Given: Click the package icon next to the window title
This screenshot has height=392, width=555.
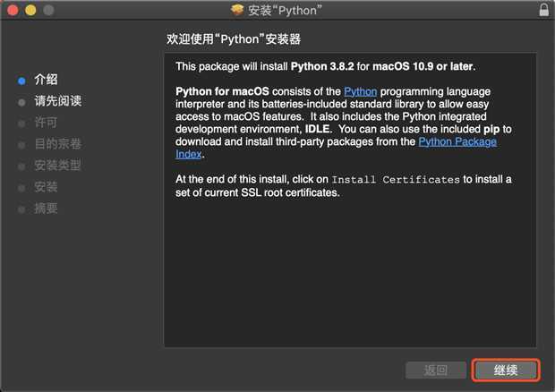Looking at the screenshot, I should (237, 10).
